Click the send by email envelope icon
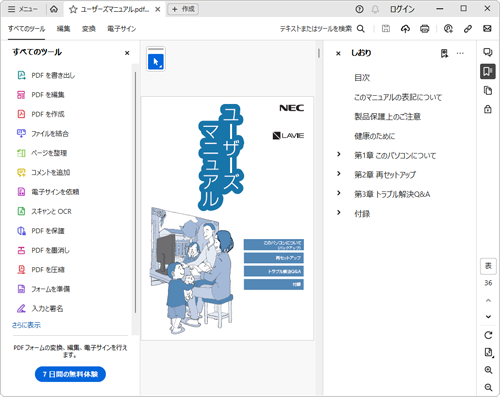 point(487,29)
